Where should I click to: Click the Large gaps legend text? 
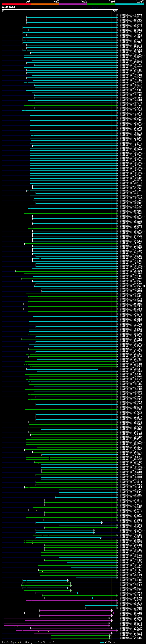pyautogui.click(x=28, y=642)
